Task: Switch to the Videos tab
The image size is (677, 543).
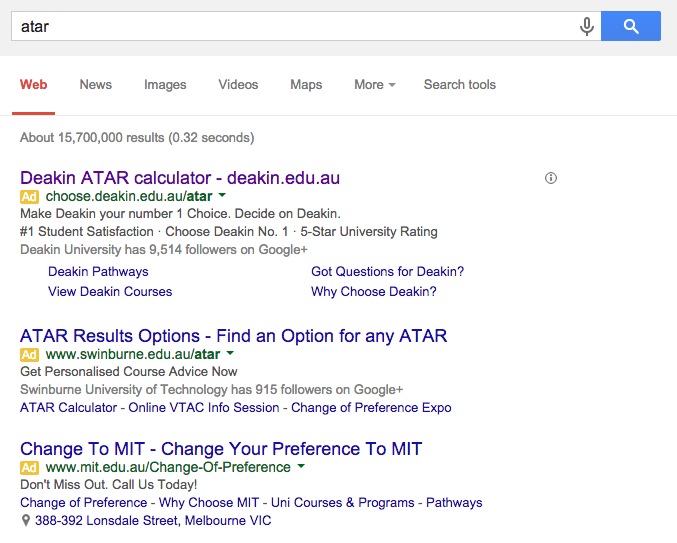Action: 238,85
